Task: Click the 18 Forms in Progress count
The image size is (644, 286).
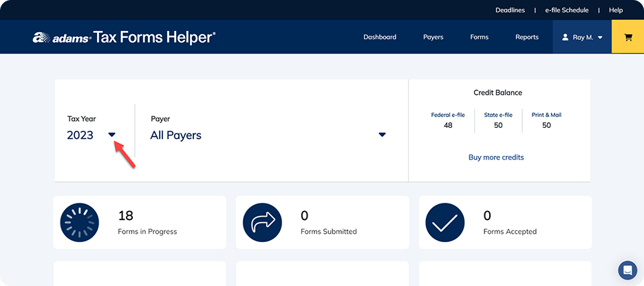Action: pyautogui.click(x=126, y=215)
